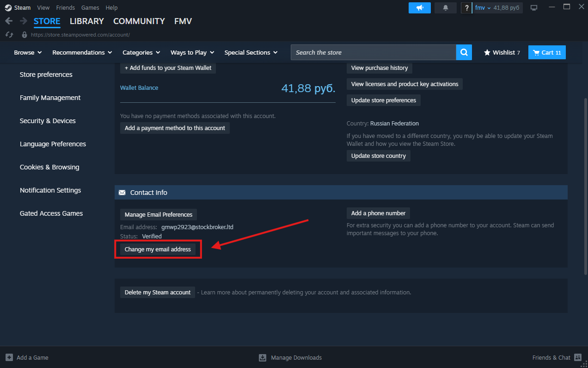Reload the page with refresh icon
This screenshot has height=368, width=588.
point(9,35)
